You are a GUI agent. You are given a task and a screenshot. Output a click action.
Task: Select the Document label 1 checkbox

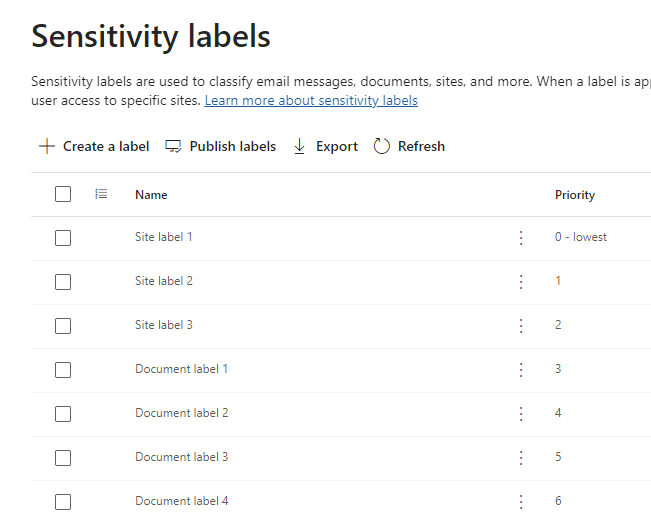(63, 370)
